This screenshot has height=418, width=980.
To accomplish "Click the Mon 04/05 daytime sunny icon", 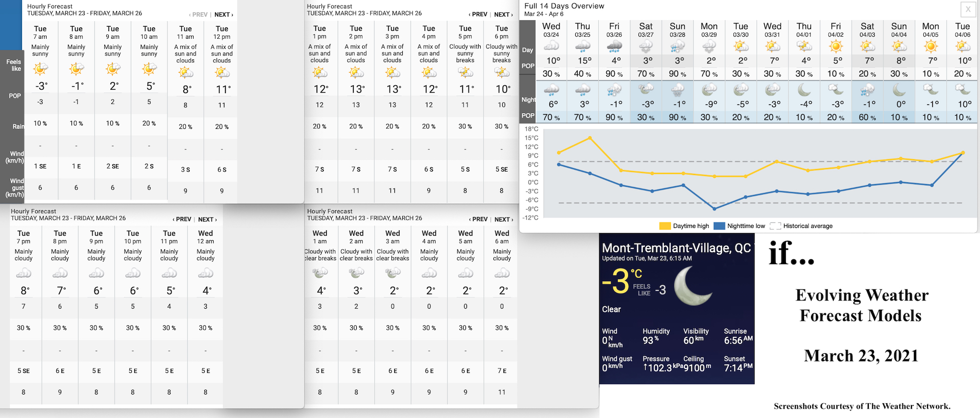I will coord(931,47).
